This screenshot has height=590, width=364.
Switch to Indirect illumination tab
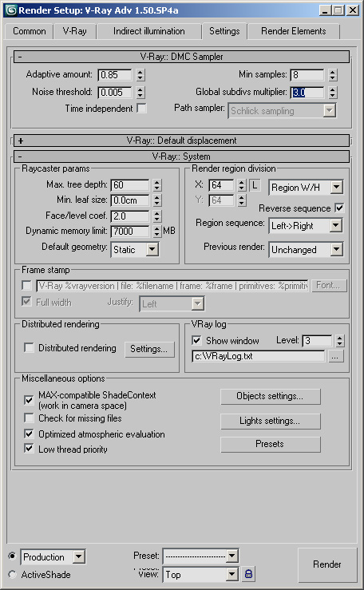pos(149,31)
